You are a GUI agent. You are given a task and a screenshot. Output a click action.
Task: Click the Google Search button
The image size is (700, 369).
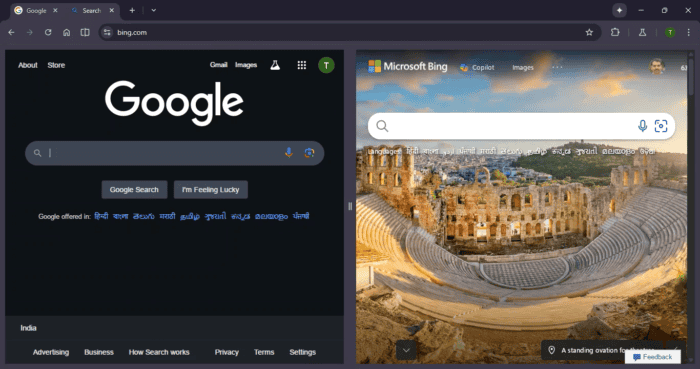pos(134,190)
